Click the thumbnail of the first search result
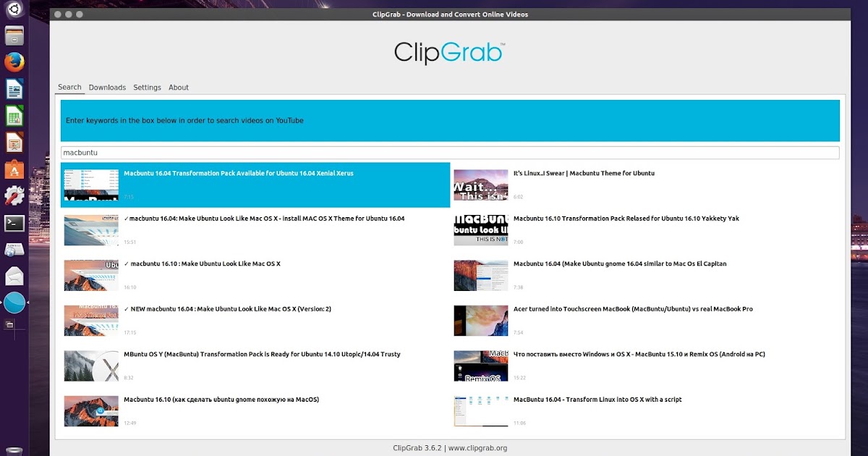 point(91,185)
